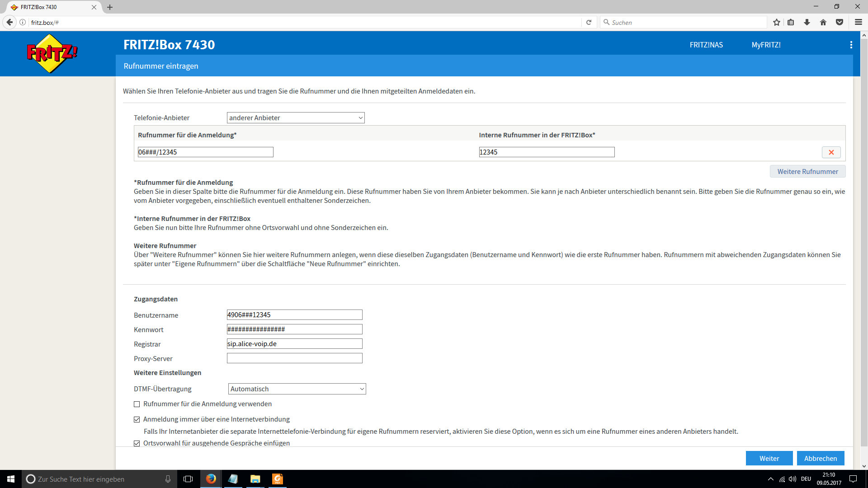868x488 pixels.
Task: Click the Weitere Rufnummer button
Action: (x=807, y=172)
